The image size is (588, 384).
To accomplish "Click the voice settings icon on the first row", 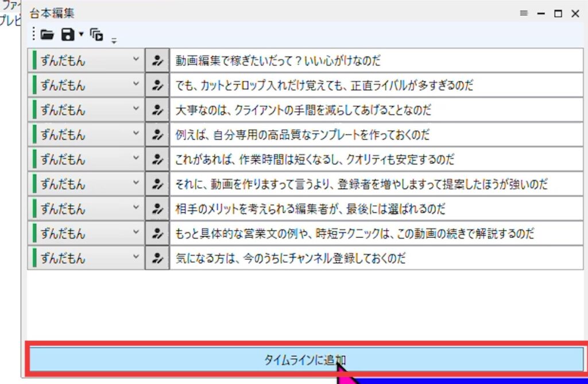I will [x=157, y=61].
